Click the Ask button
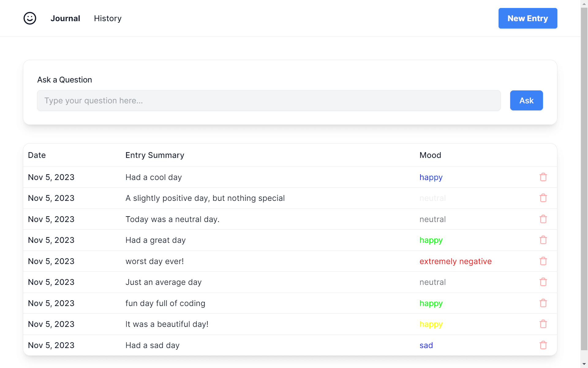 pos(526,101)
